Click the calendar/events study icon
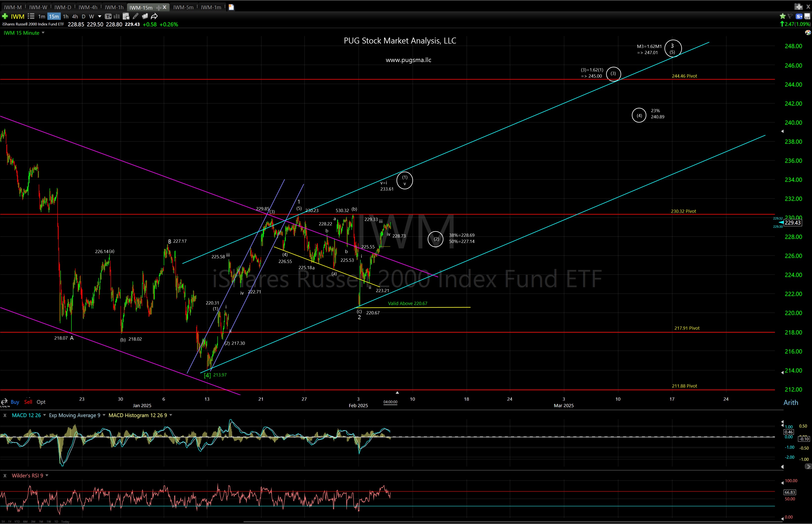Viewport: 812px width, 524px height. click(x=126, y=16)
